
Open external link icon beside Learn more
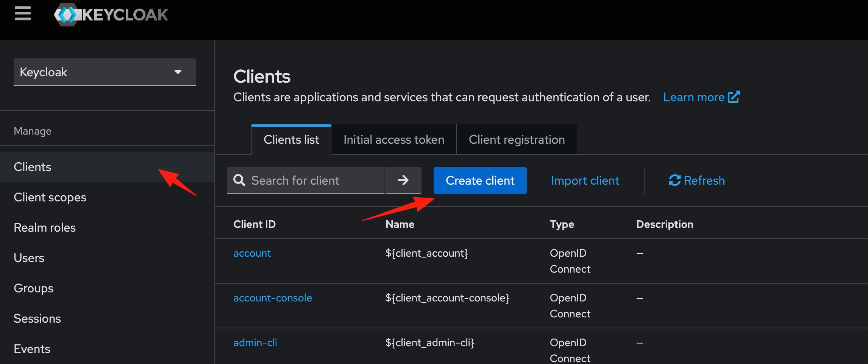pos(734,97)
